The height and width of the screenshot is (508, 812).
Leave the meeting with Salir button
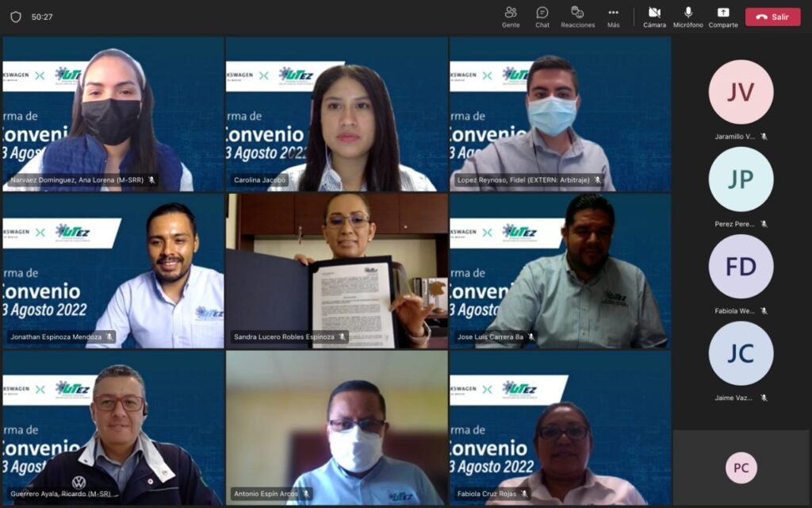(x=772, y=17)
